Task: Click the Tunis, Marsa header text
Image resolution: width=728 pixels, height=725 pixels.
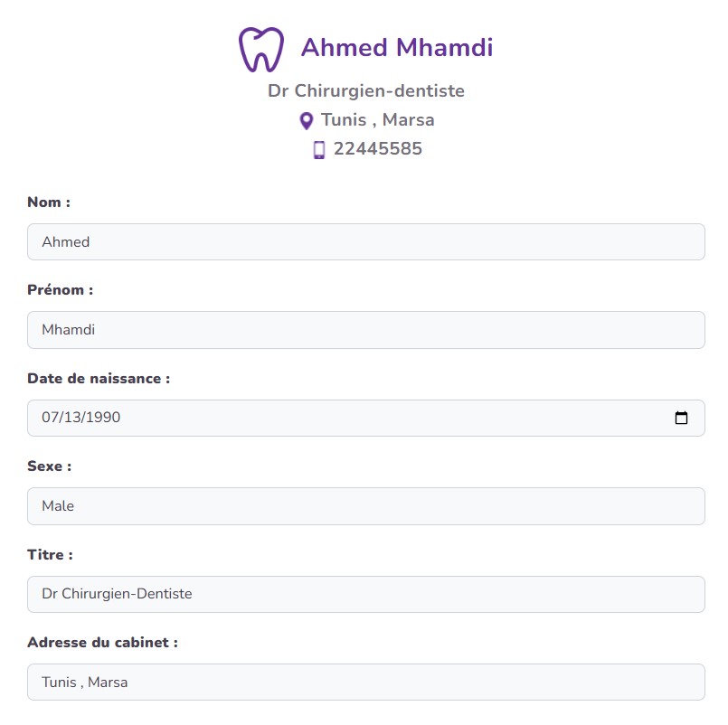Action: coord(377,120)
